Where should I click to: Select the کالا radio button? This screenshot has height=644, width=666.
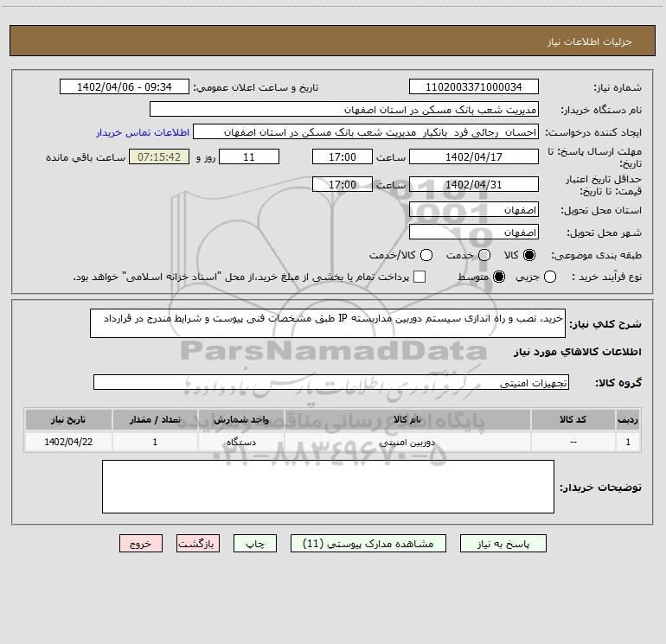(x=529, y=255)
